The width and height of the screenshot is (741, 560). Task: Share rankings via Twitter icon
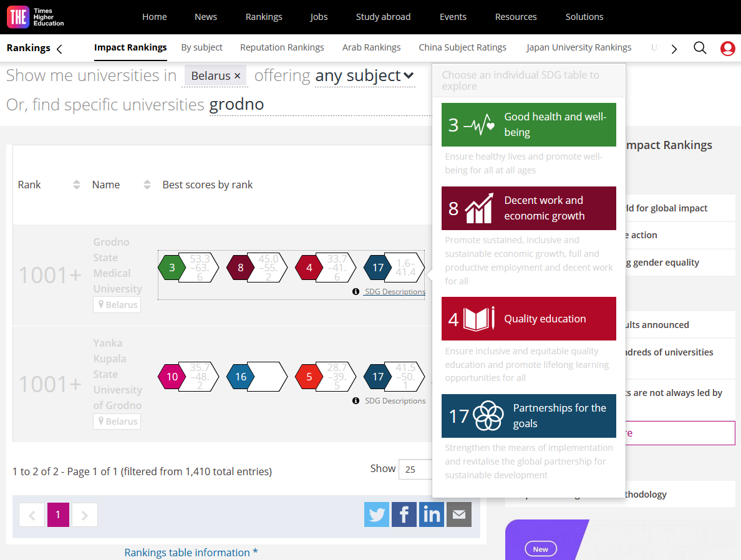(x=377, y=514)
